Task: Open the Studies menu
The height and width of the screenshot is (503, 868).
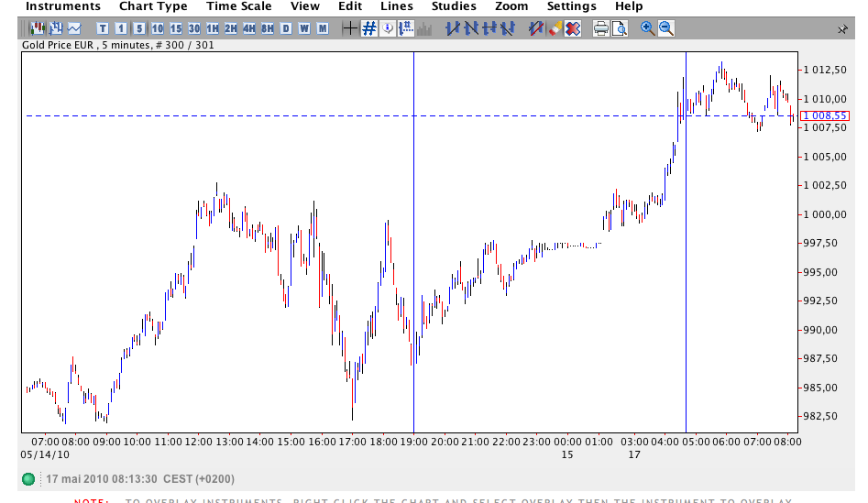Action: [x=454, y=6]
